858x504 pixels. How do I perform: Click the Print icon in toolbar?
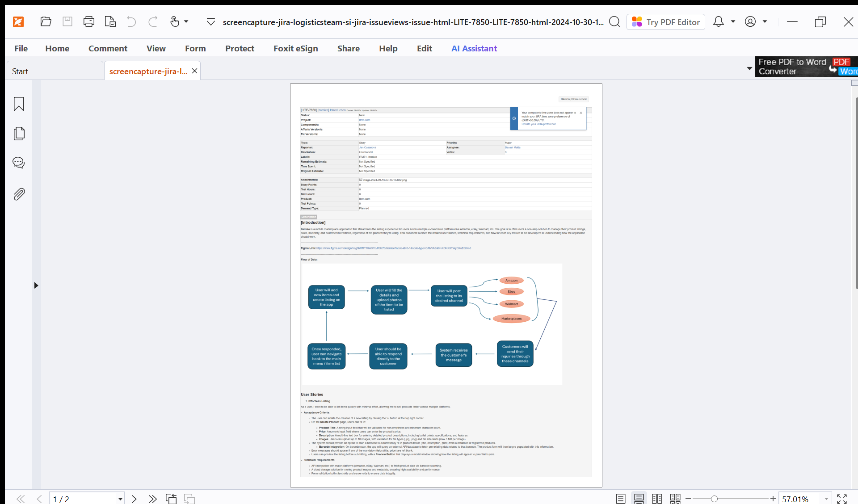click(88, 21)
